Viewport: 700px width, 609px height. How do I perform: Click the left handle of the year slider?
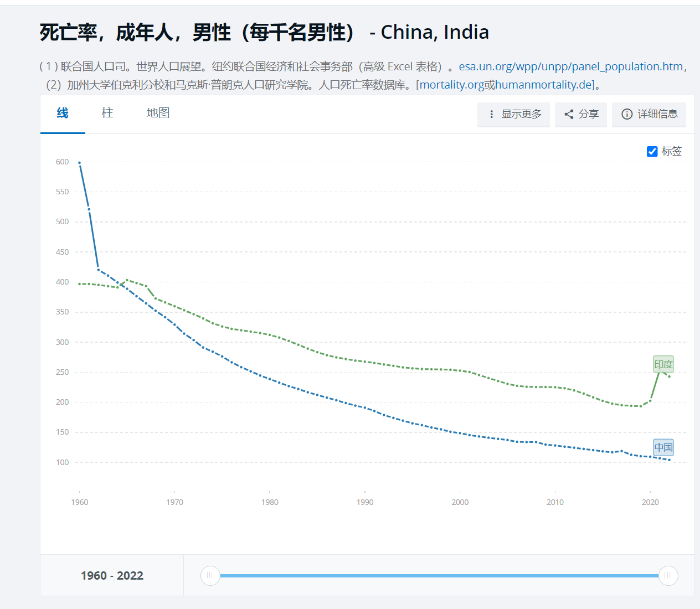[210, 575]
